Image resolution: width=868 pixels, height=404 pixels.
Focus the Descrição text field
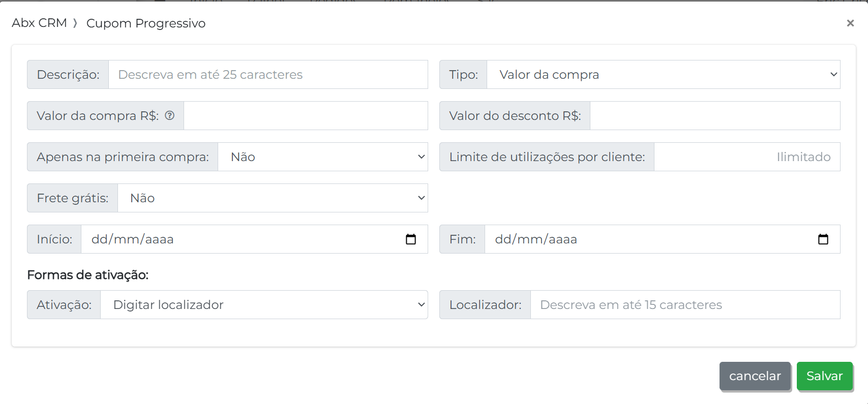click(267, 75)
